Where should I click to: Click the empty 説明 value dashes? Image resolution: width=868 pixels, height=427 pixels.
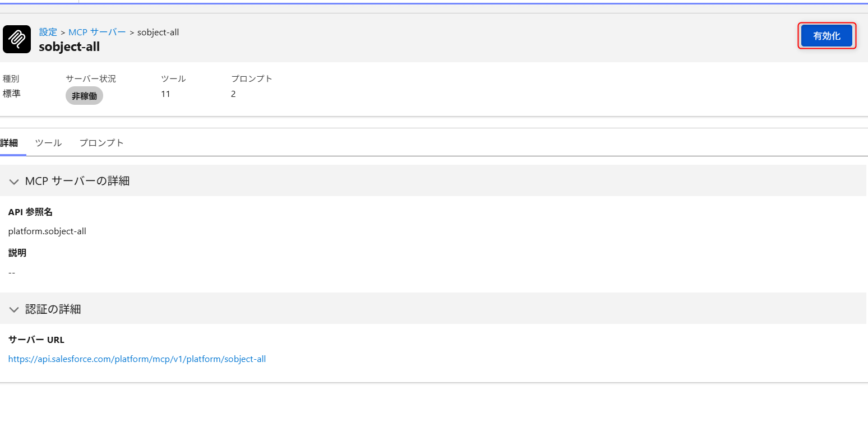12,272
